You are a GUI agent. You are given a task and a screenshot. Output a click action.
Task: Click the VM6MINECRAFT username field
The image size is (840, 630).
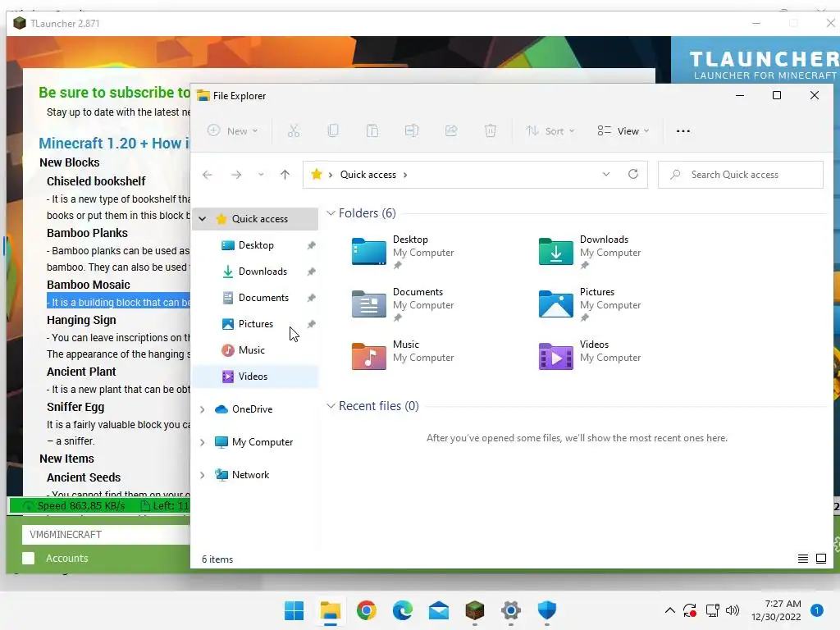click(x=106, y=535)
